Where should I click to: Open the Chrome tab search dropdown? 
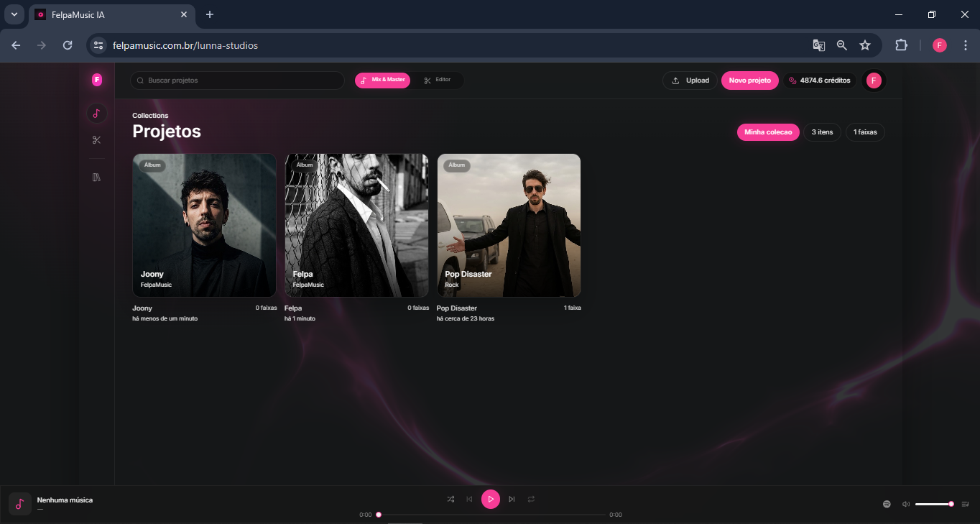pyautogui.click(x=14, y=14)
